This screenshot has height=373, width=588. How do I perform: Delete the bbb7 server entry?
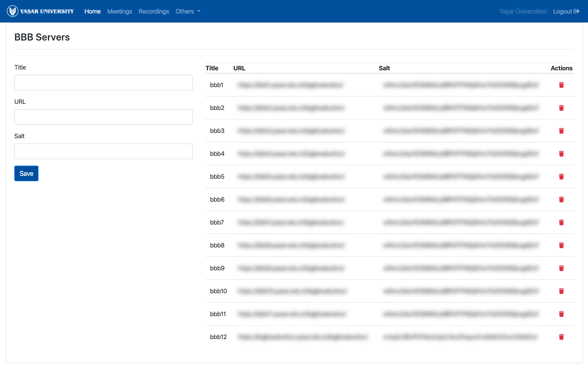pyautogui.click(x=561, y=222)
